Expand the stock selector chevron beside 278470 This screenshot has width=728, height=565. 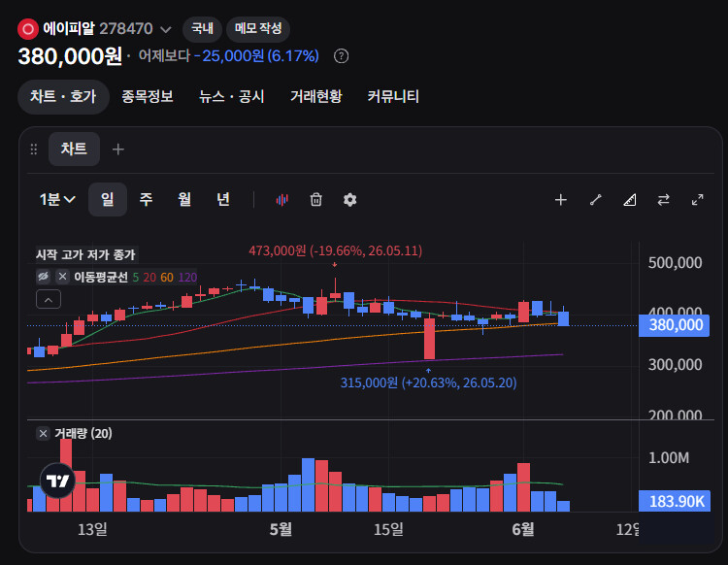(x=166, y=30)
